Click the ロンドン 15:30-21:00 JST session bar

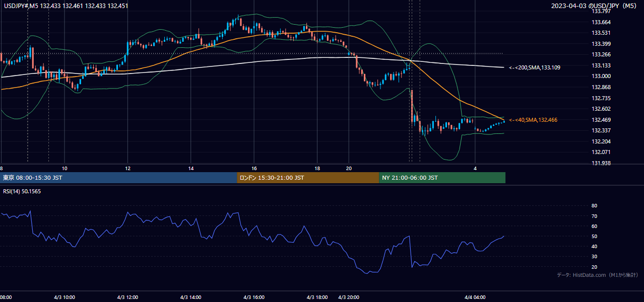[308, 178]
